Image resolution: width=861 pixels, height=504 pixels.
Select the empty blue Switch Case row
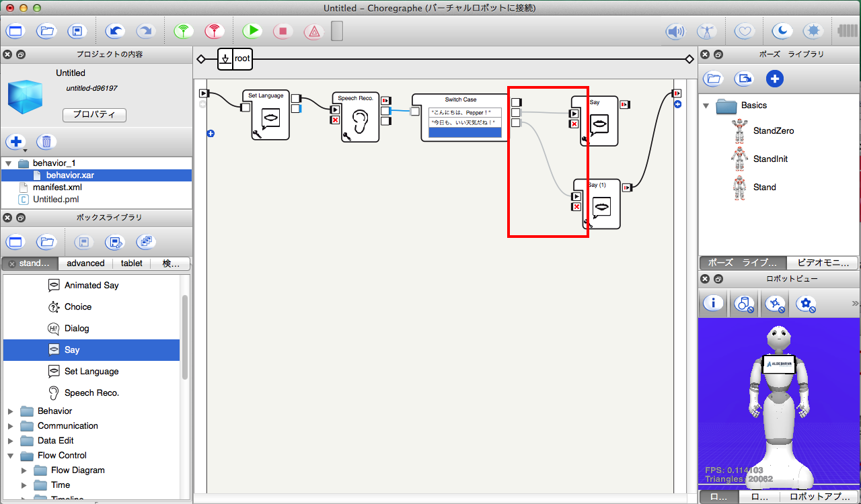point(465,132)
